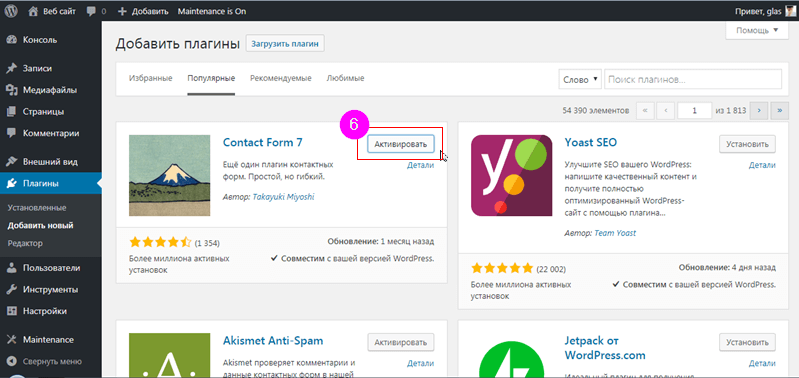Click Обновление: 4 дня назад text
Viewport: 799px width, 378px height.
coord(727,267)
